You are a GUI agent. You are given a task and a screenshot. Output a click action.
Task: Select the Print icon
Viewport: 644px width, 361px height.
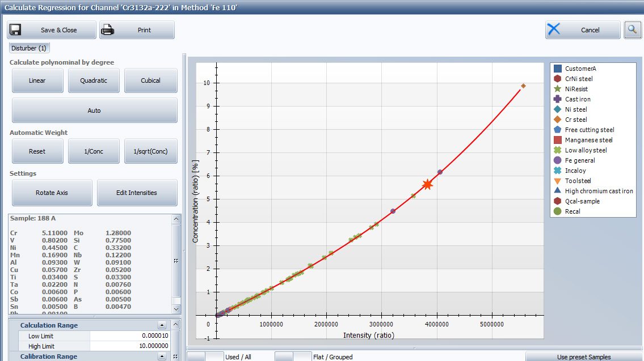pos(106,29)
